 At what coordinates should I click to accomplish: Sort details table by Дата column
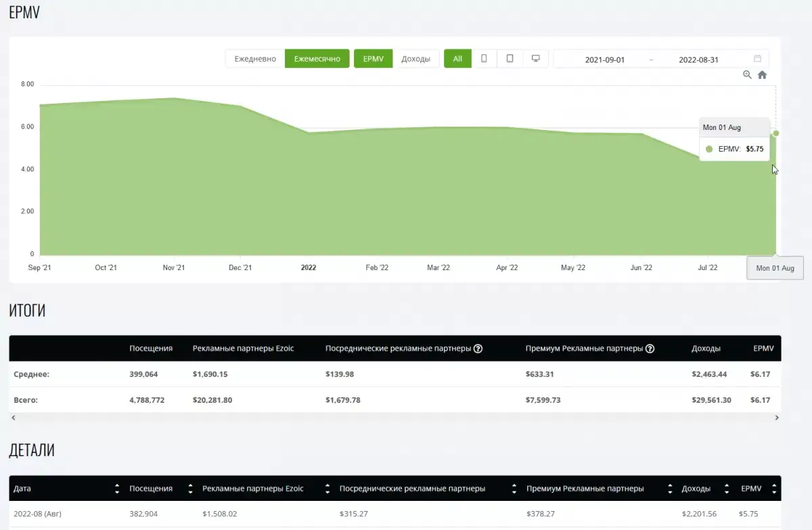click(x=117, y=489)
